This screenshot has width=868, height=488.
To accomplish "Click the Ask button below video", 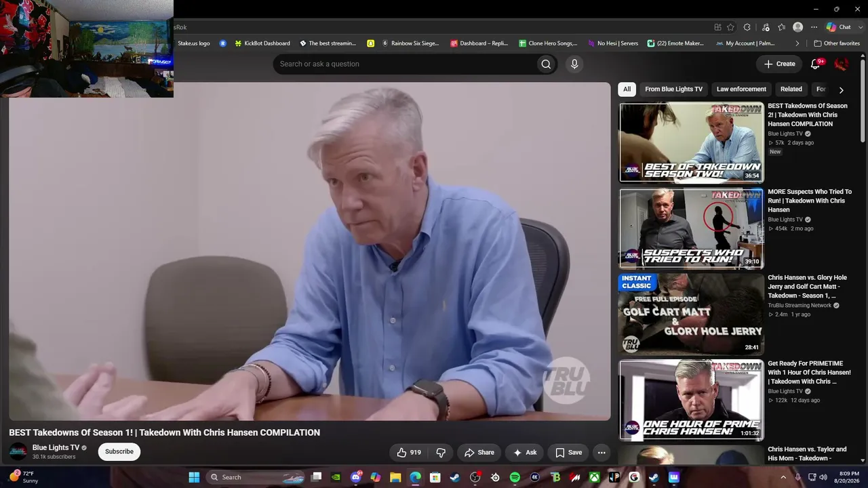I will (525, 452).
